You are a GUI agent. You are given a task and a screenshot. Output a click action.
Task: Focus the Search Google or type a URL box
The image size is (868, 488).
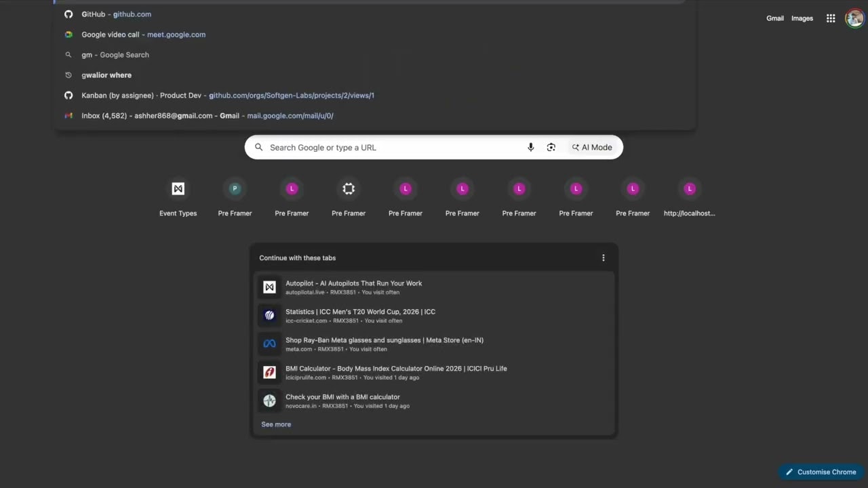point(434,147)
